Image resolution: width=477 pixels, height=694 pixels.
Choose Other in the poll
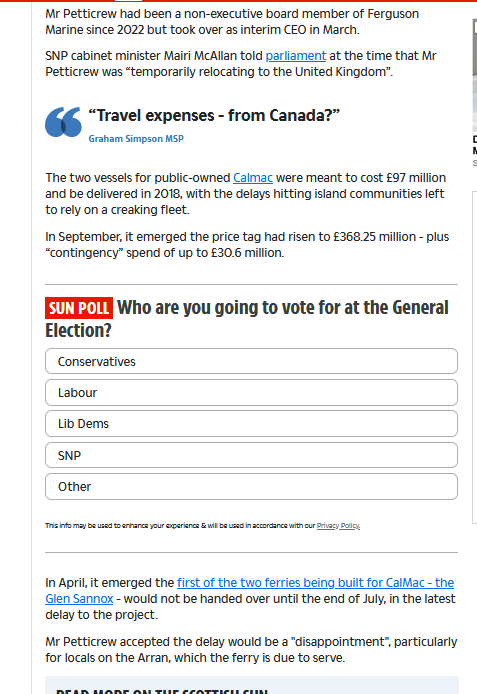pyautogui.click(x=251, y=486)
